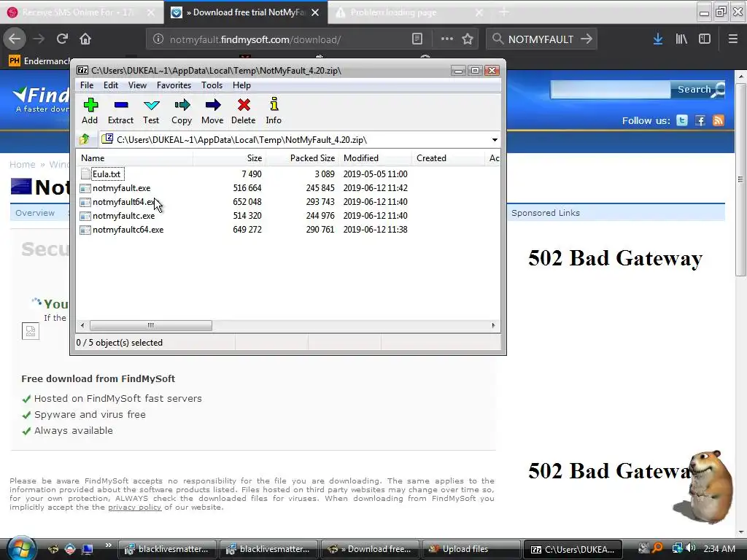
Task: Open a new Firefox tab
Action: [x=503, y=12]
